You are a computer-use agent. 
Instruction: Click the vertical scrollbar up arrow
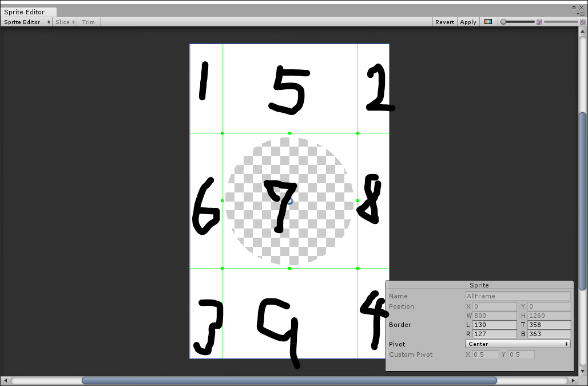coord(582,31)
